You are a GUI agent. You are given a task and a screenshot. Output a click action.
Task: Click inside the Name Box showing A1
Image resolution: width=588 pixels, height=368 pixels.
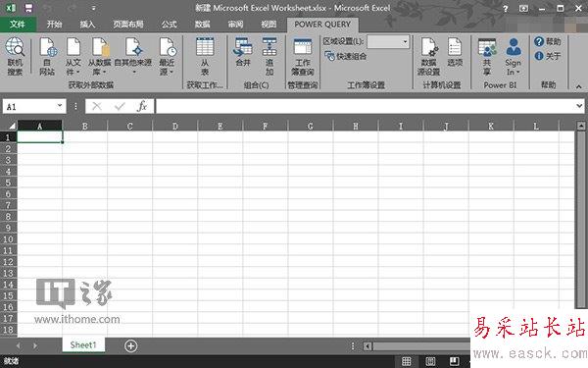coord(29,107)
